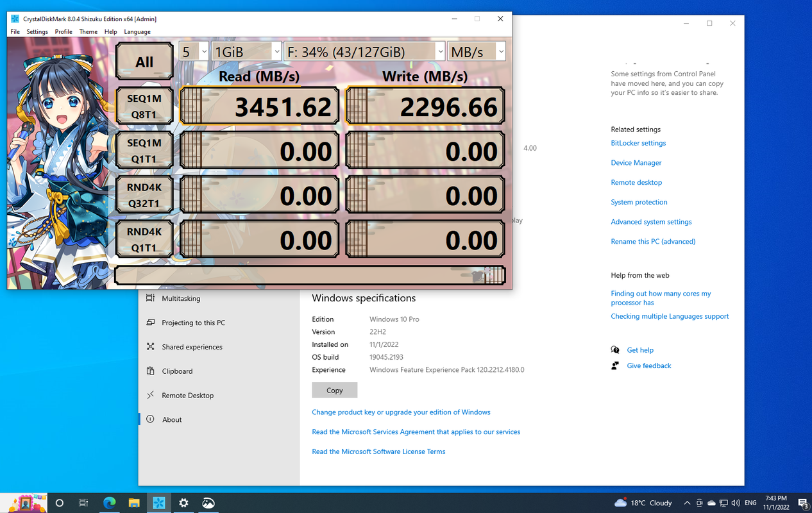Launch Microsoft Edge from taskbar

[x=109, y=503]
